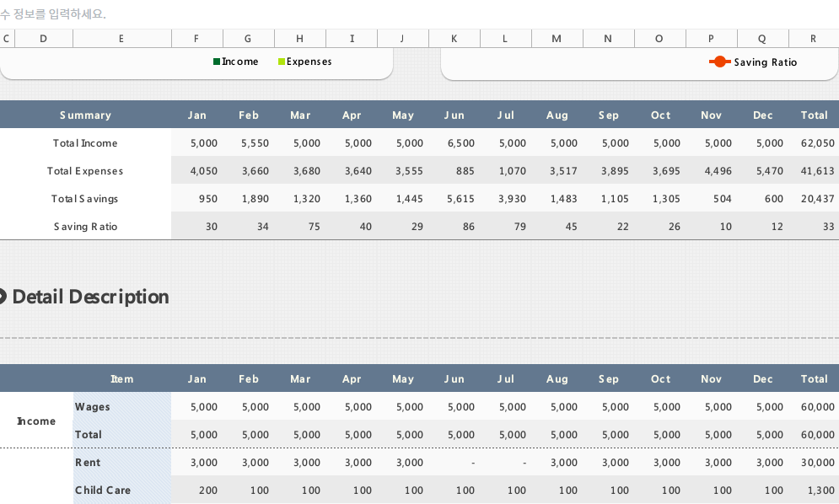Select the Child Care item cell
This screenshot has width=839, height=504.
point(122,490)
